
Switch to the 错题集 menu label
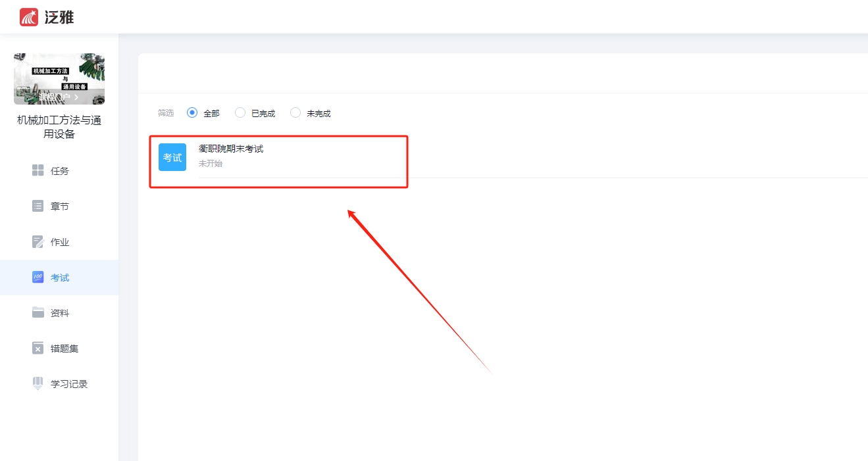pyautogui.click(x=64, y=349)
